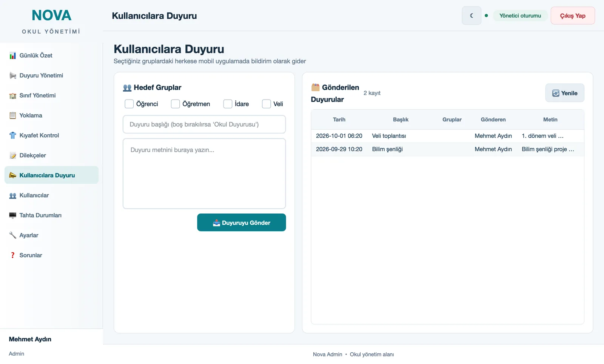Refresh list with Yenile button
604x364 pixels.
point(565,93)
